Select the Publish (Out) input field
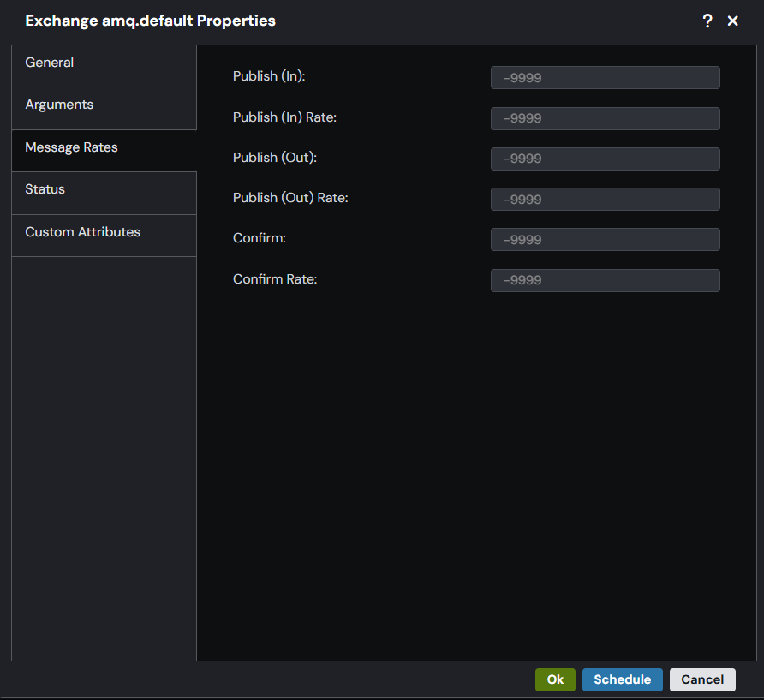This screenshot has width=764, height=700. (606, 159)
